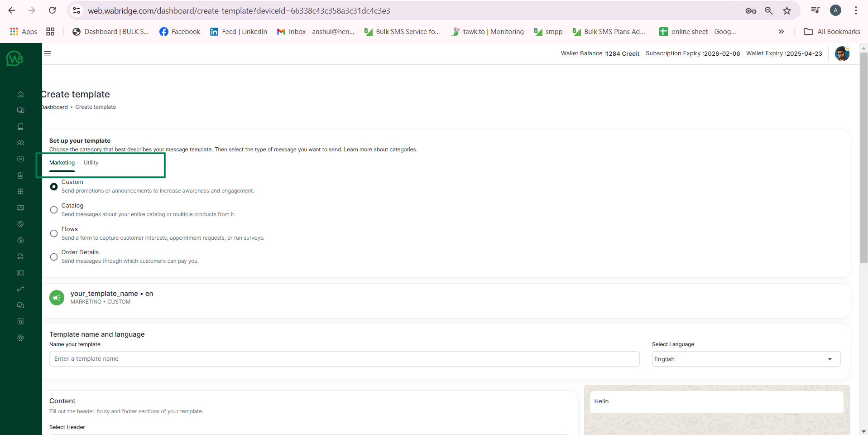The height and width of the screenshot is (435, 868).
Task: Toggle the sidebar with the hamburger menu icon
Action: (48, 53)
